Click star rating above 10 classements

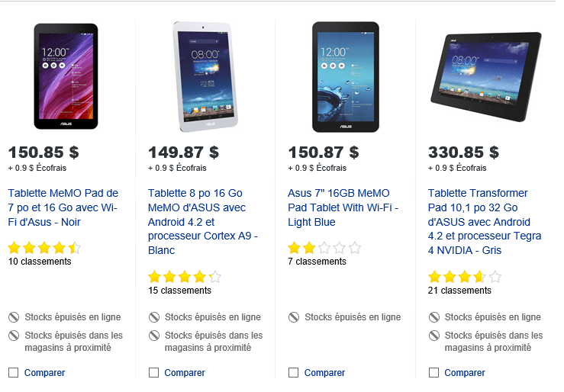point(44,248)
